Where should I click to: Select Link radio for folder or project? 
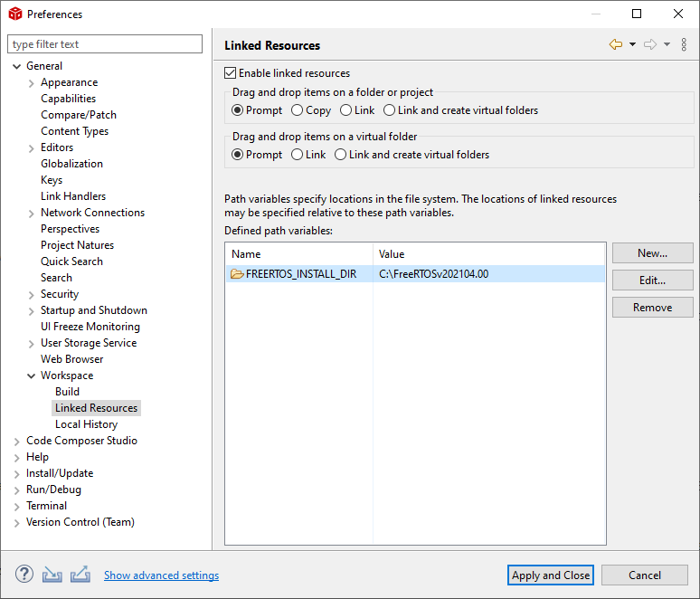pyautogui.click(x=346, y=109)
